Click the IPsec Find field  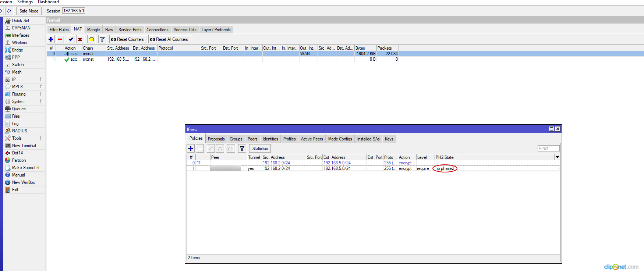pos(548,149)
